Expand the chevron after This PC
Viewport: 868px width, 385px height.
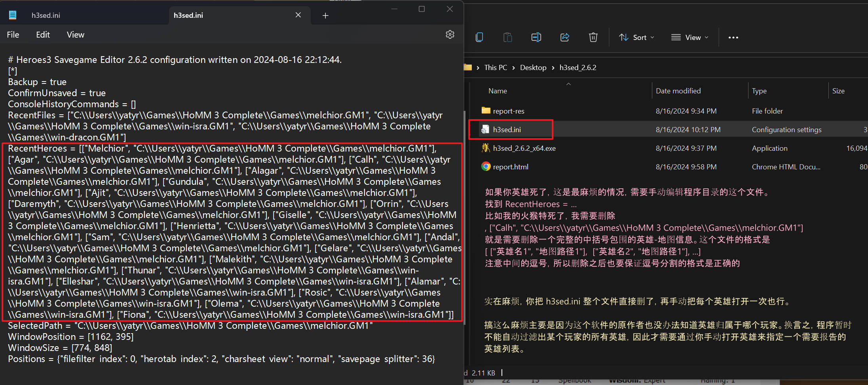tap(513, 68)
